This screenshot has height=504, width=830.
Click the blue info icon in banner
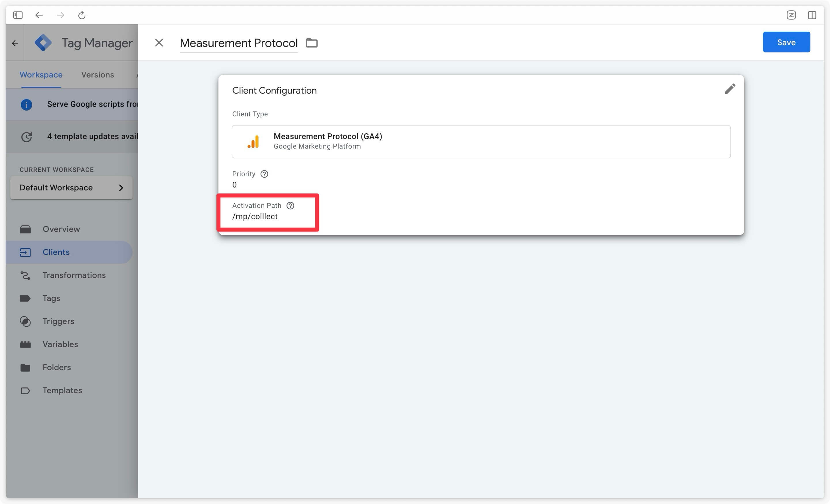(x=26, y=104)
